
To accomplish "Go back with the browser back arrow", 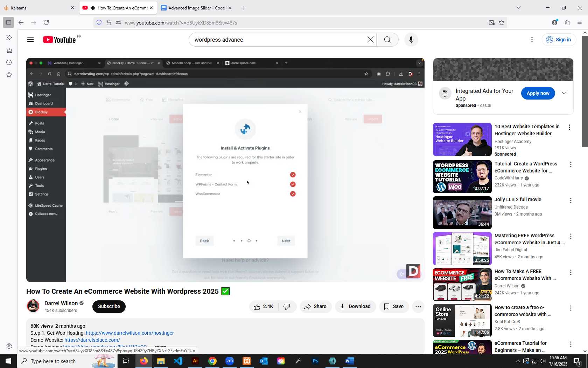I will [x=21, y=23].
